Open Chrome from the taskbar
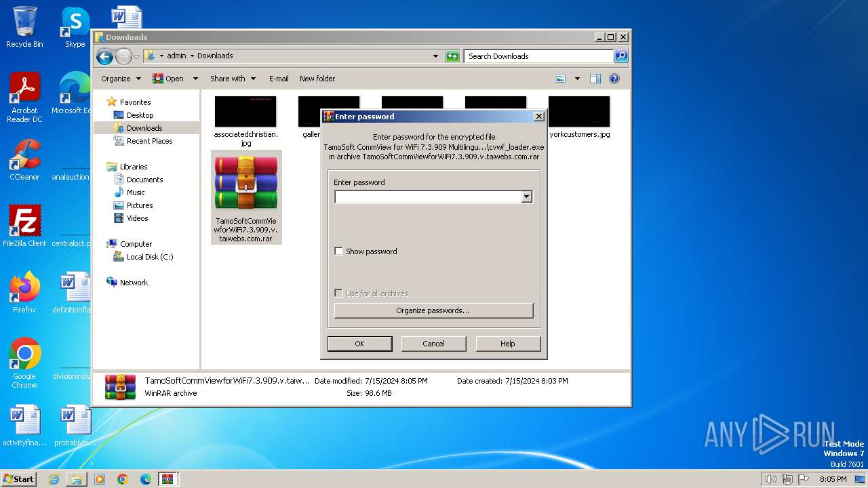868x488 pixels. [x=123, y=479]
